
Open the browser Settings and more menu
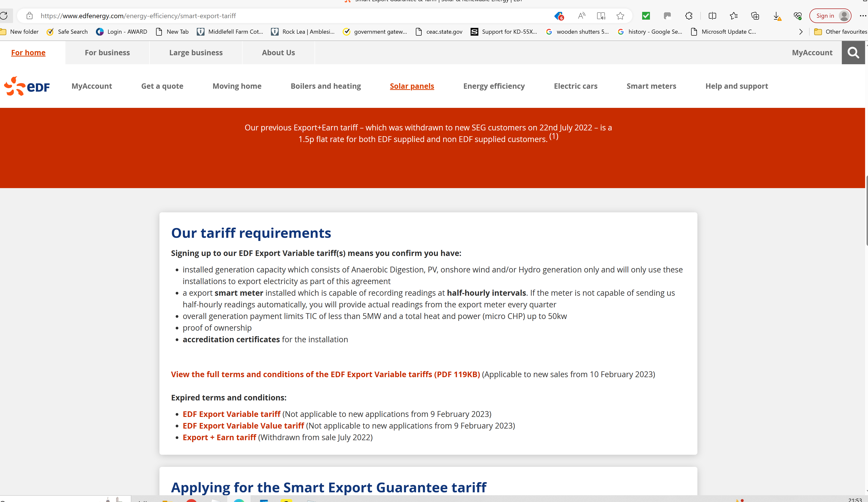point(862,16)
